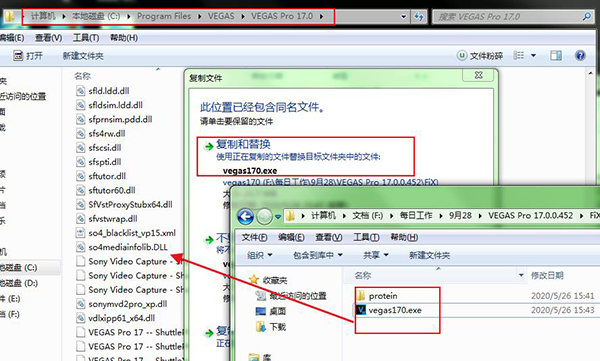Click the 搜索 VEGAS Pro 17.0 search field

[x=507, y=17]
